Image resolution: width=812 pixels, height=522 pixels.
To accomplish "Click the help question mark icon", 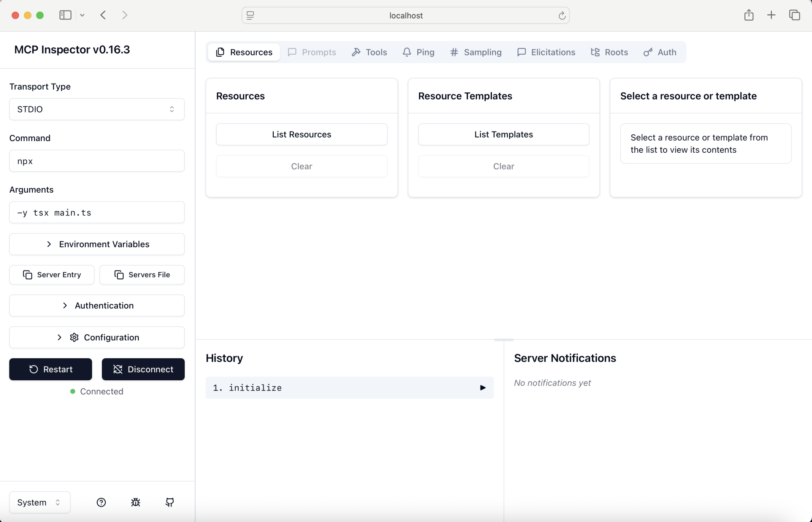I will (x=101, y=502).
